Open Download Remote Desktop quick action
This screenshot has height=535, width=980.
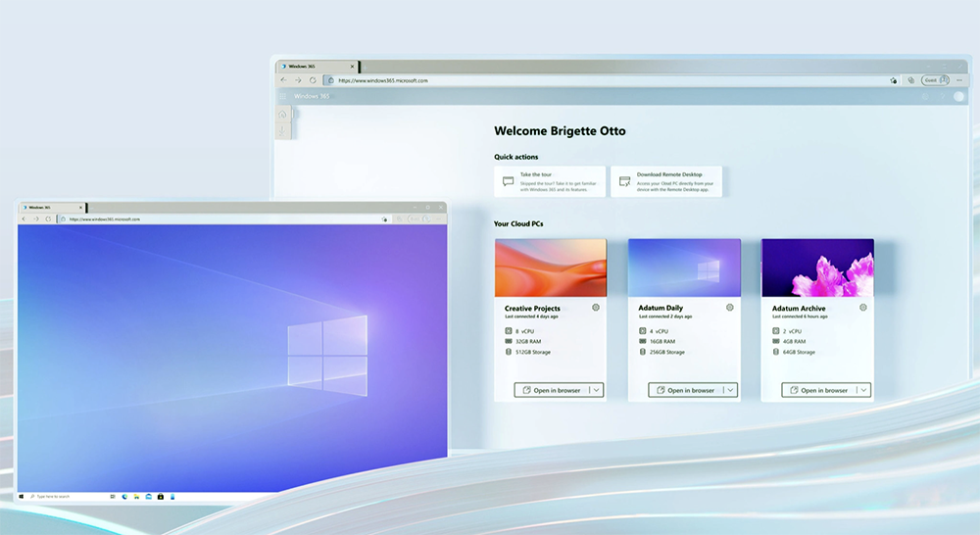pyautogui.click(x=666, y=181)
